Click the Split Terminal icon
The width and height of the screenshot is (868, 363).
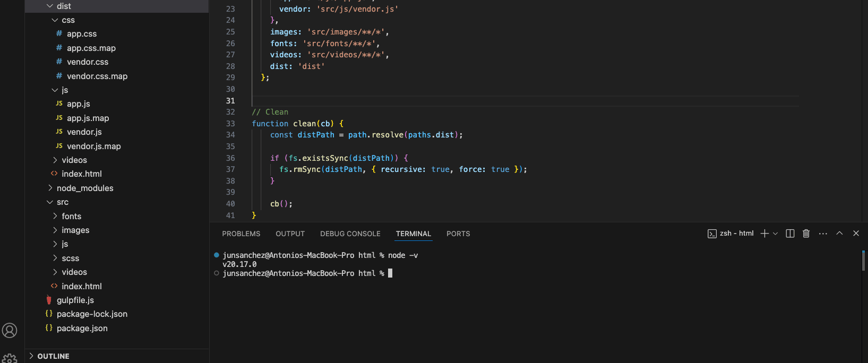[x=790, y=234]
